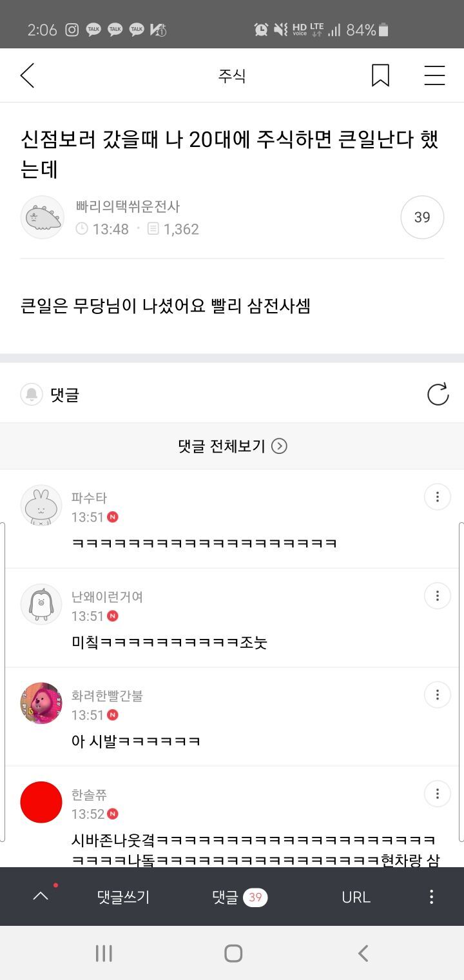Tap 댓글쓰기 to write a comment

pos(123,897)
